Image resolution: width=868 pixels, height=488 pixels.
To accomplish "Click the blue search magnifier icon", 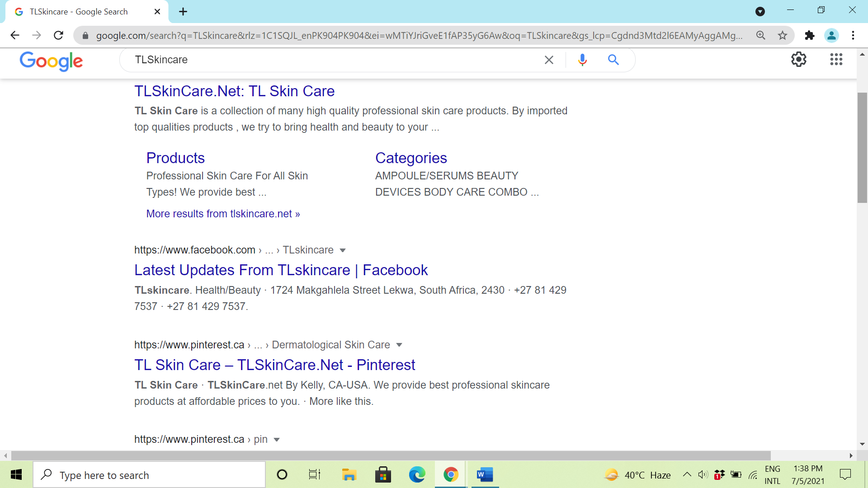I will coord(613,60).
